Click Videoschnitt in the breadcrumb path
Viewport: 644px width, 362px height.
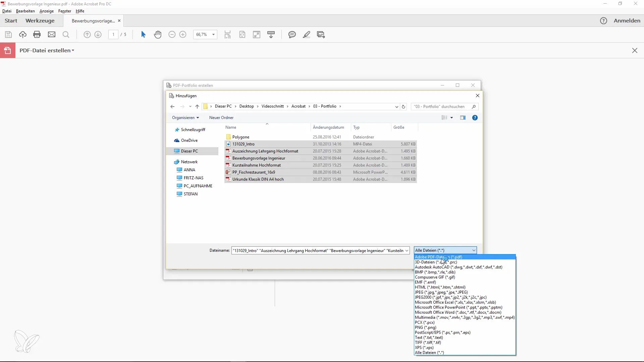(273, 106)
